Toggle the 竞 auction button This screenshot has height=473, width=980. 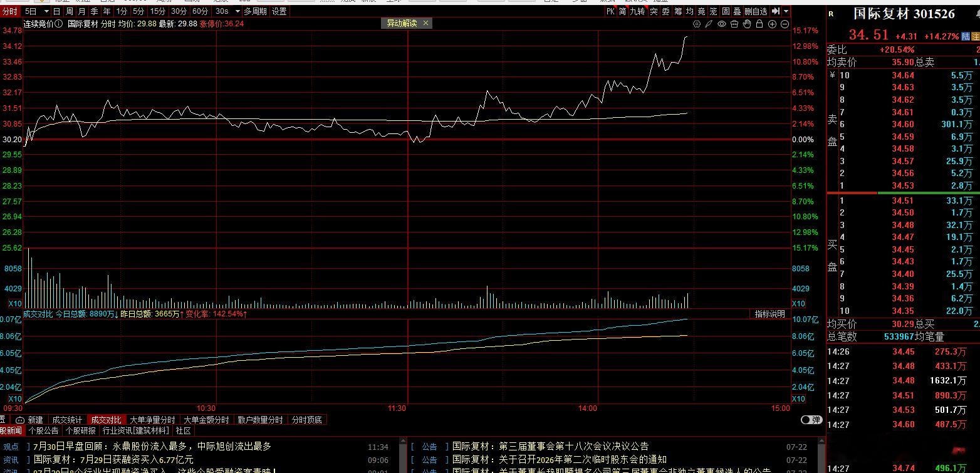[702, 11]
